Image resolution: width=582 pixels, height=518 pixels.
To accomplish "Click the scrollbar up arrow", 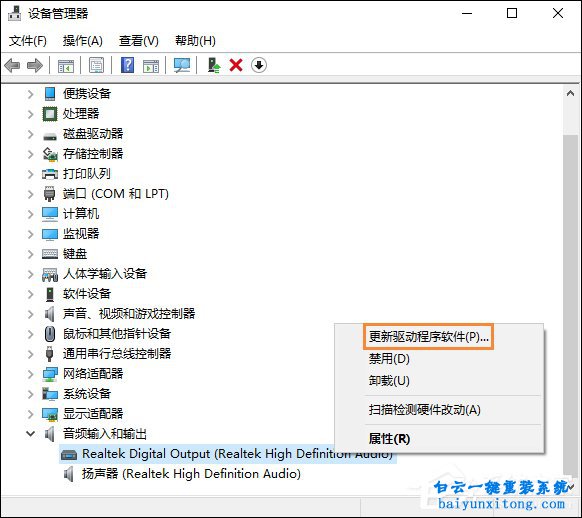I will 570,93.
